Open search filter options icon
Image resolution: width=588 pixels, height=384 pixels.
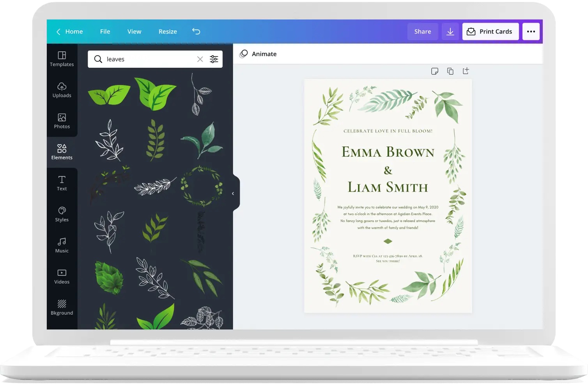214,59
